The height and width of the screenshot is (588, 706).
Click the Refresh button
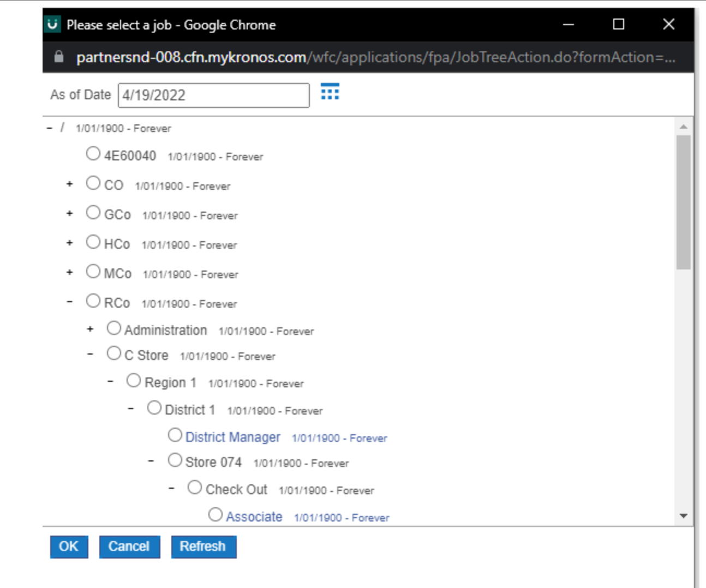204,546
